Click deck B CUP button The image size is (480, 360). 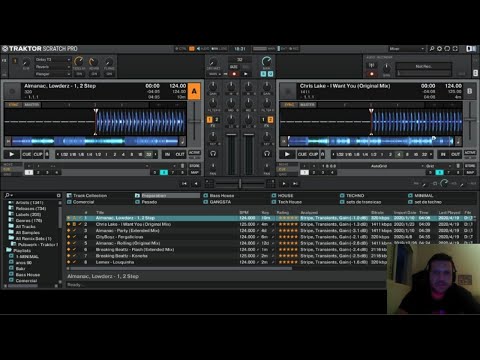[x=314, y=154]
